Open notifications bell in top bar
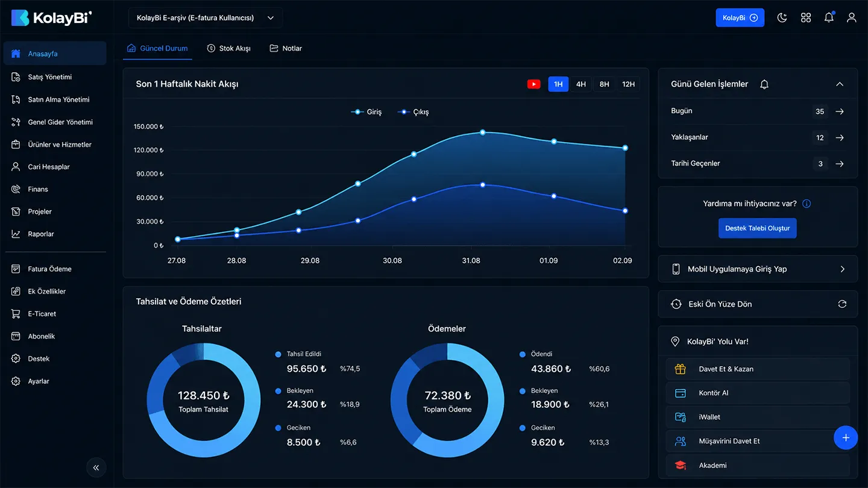This screenshot has width=868, height=488. tap(829, 17)
